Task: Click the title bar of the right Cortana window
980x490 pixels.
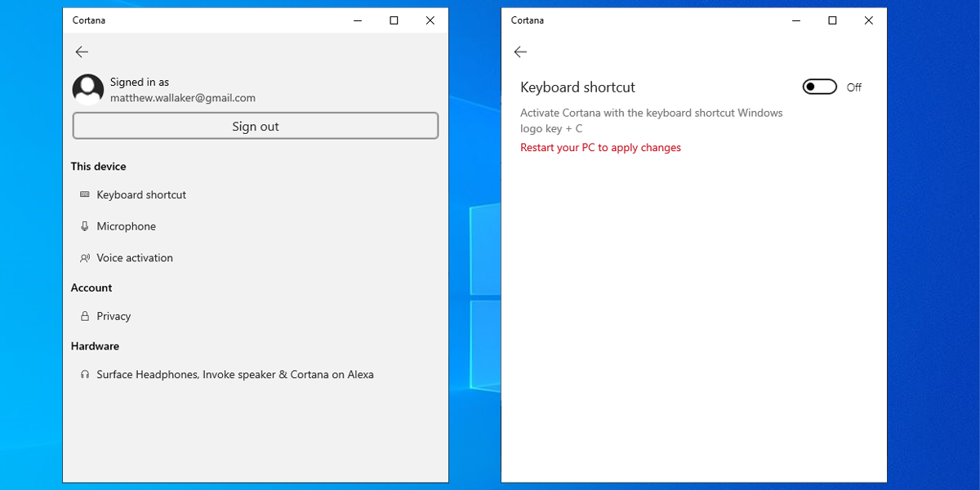Action: tap(653, 20)
